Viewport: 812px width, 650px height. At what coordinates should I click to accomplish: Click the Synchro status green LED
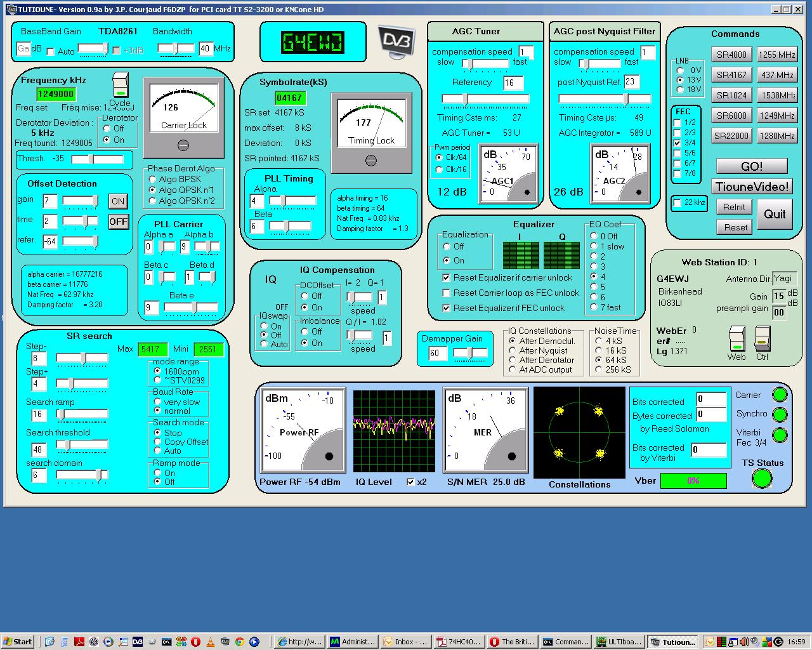pyautogui.click(x=780, y=415)
